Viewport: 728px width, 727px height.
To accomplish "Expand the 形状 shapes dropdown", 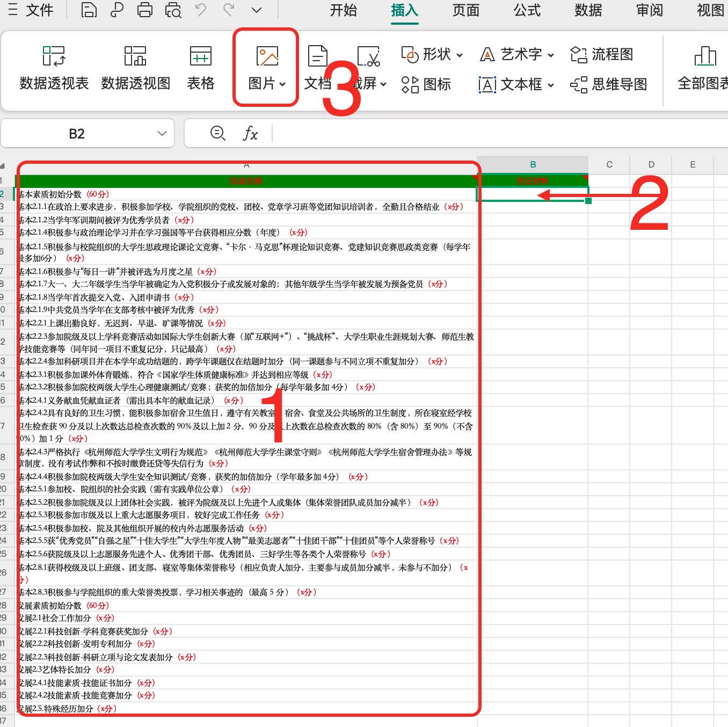I will point(459,55).
